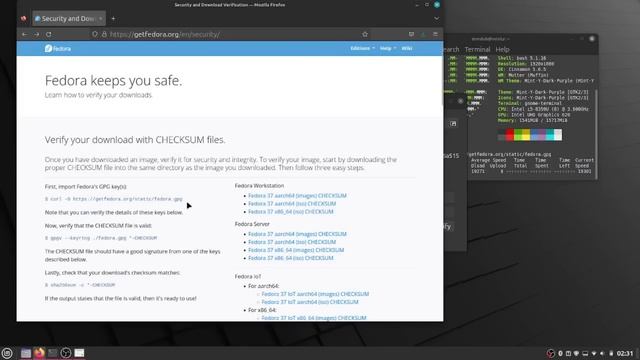Click the terminal window vertical scrollbar
This screenshot has height=360, width=640.
(596, 134)
